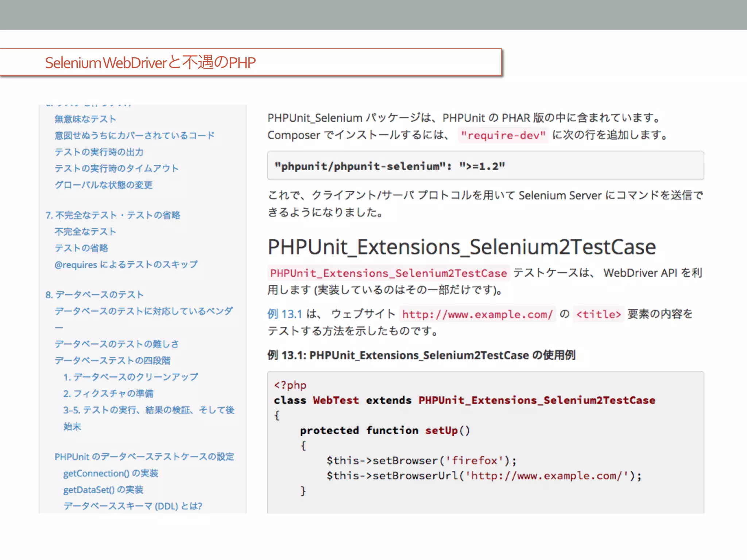Open 1. データベースのクリーンアップ link
Viewport: 747px width, 560px height.
[131, 377]
